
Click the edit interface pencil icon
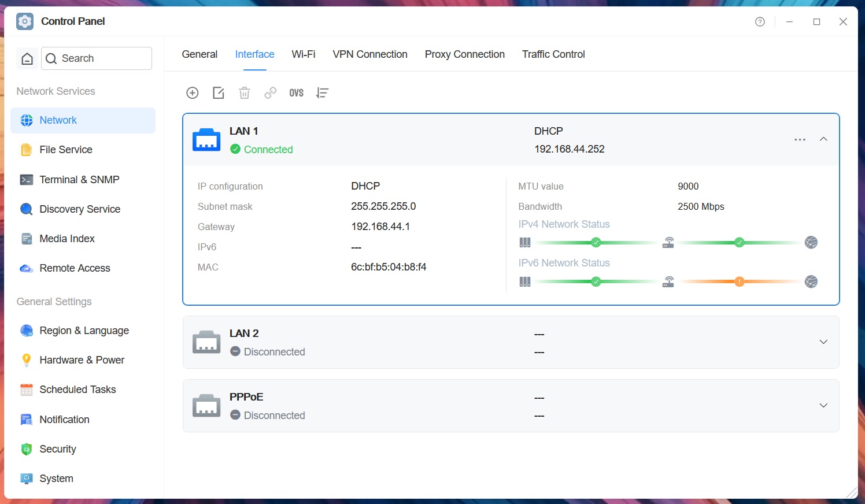(219, 93)
